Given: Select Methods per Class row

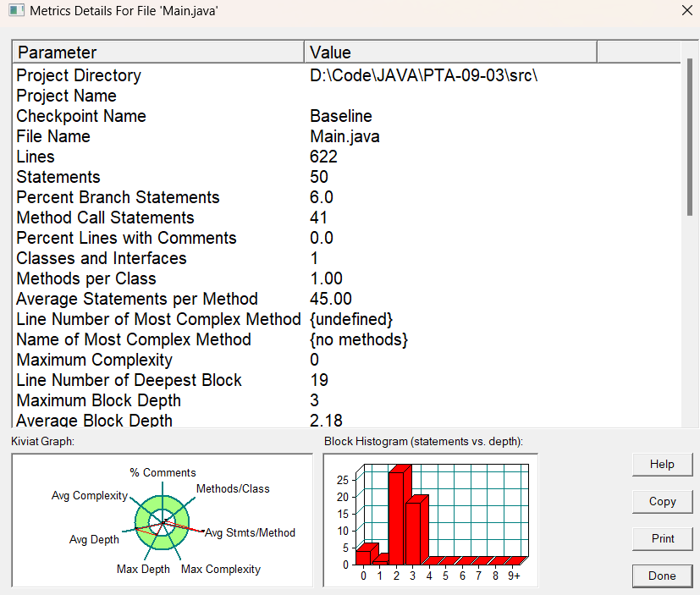Looking at the screenshot, I should [x=346, y=278].
